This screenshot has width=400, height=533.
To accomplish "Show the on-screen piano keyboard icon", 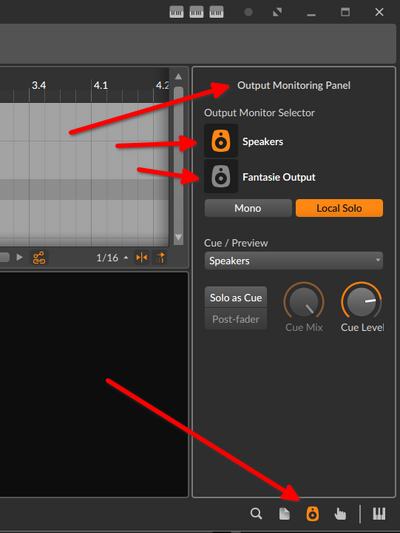I will tap(379, 514).
